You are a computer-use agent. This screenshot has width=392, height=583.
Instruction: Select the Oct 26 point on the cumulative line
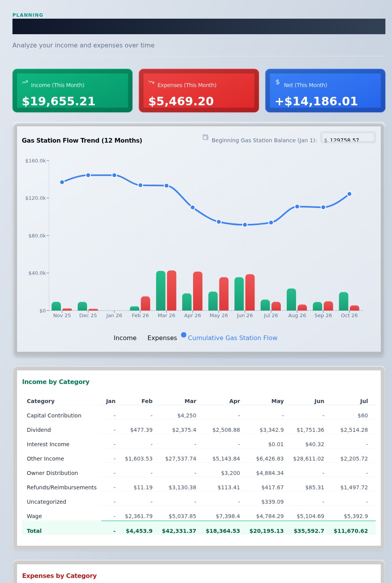(349, 194)
